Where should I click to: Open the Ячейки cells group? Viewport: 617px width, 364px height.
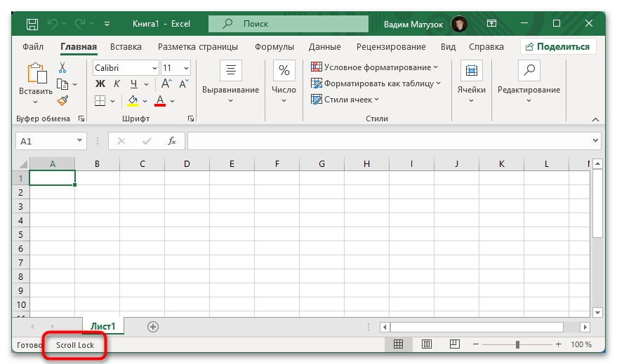(x=472, y=82)
